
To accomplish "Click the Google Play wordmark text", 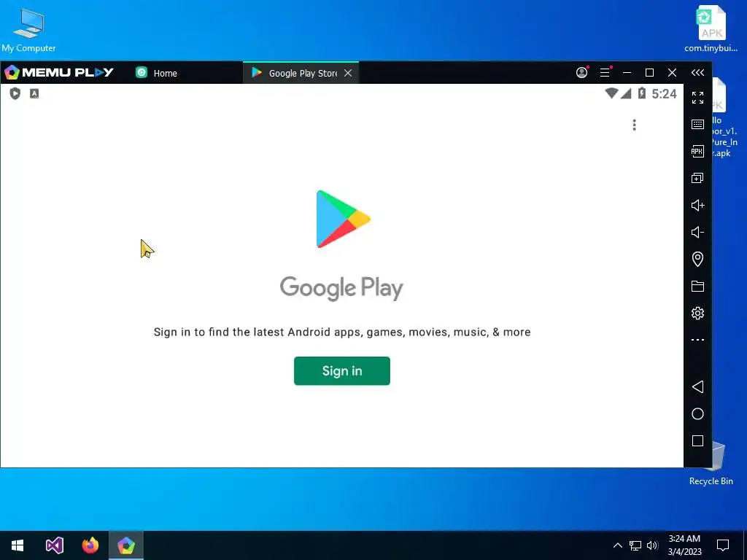I will coord(341,288).
